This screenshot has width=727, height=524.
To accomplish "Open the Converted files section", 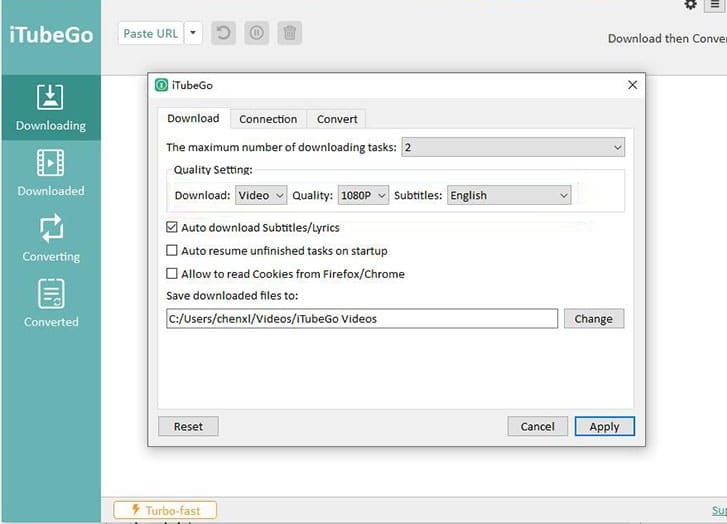I will click(51, 303).
